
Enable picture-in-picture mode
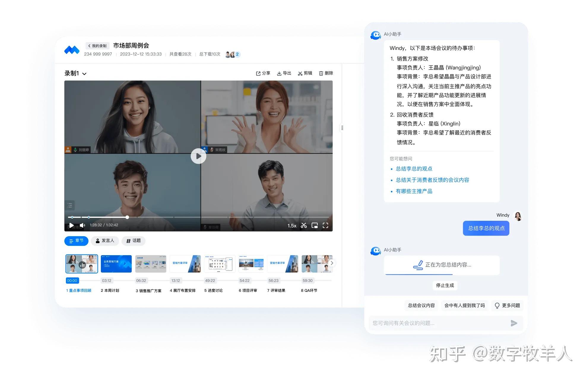pyautogui.click(x=315, y=226)
